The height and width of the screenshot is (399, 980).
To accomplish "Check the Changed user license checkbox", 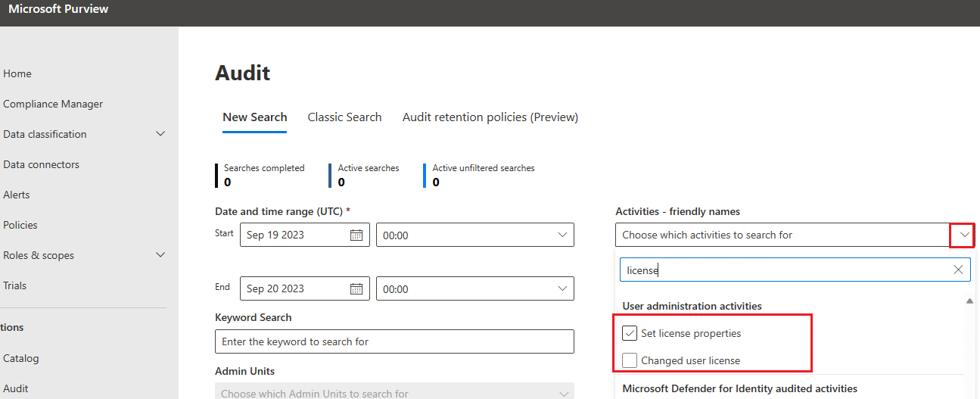I will pyautogui.click(x=629, y=360).
